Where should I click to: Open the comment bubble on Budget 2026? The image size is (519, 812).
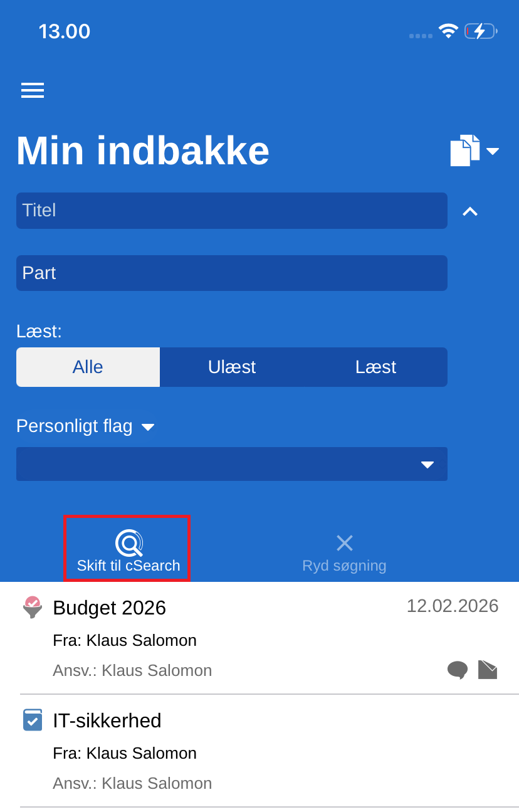pos(458,670)
